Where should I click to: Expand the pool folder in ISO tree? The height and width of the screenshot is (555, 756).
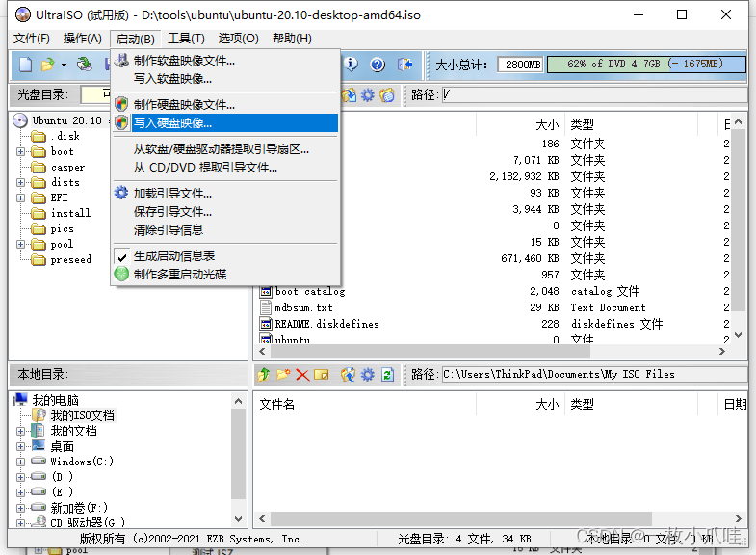[x=21, y=245]
